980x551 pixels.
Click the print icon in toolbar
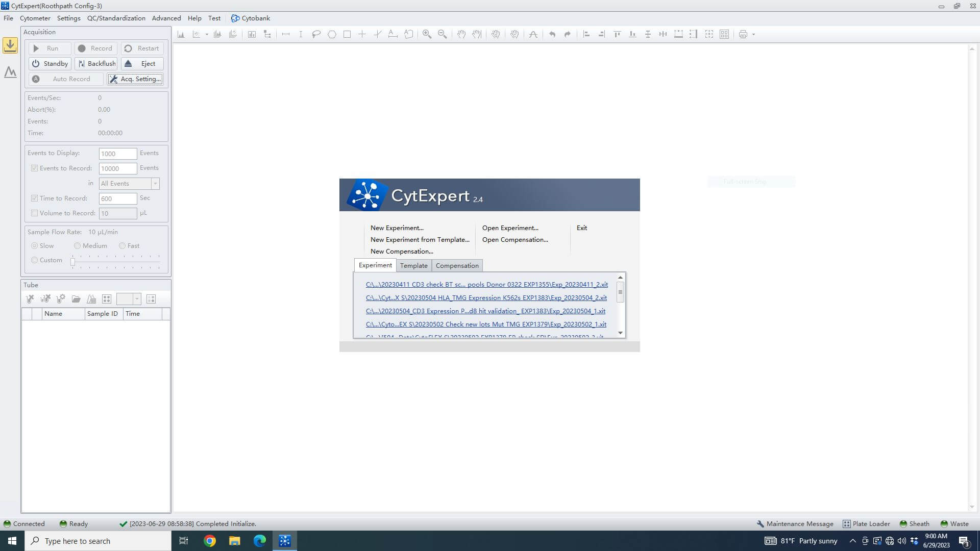(743, 34)
